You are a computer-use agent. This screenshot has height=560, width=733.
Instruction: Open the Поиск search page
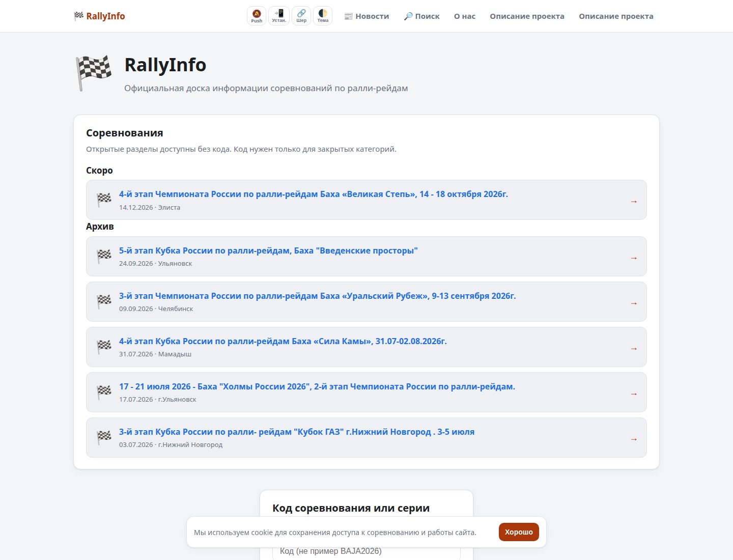pyautogui.click(x=421, y=16)
